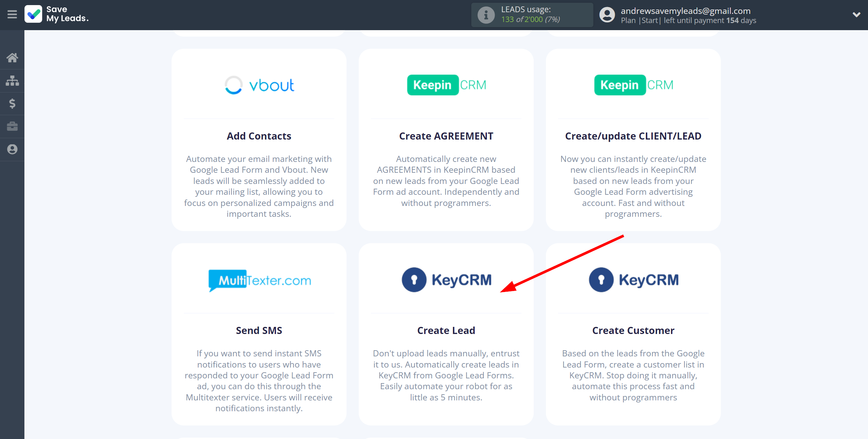868x439 pixels.
Task: Click the KeyCRM Create Customer description
Action: coord(633,375)
